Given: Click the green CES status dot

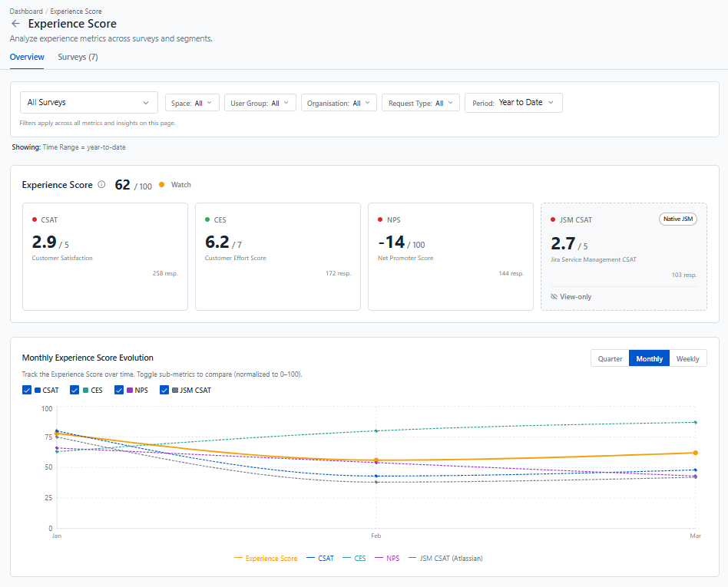Looking at the screenshot, I should click(207, 219).
